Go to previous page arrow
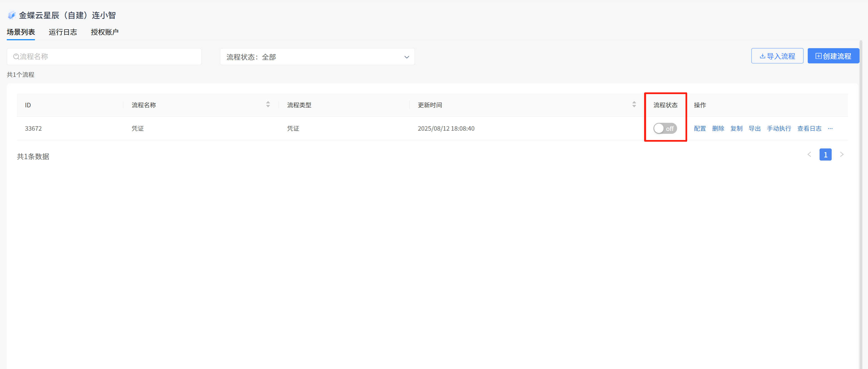The image size is (868, 369). pos(809,154)
